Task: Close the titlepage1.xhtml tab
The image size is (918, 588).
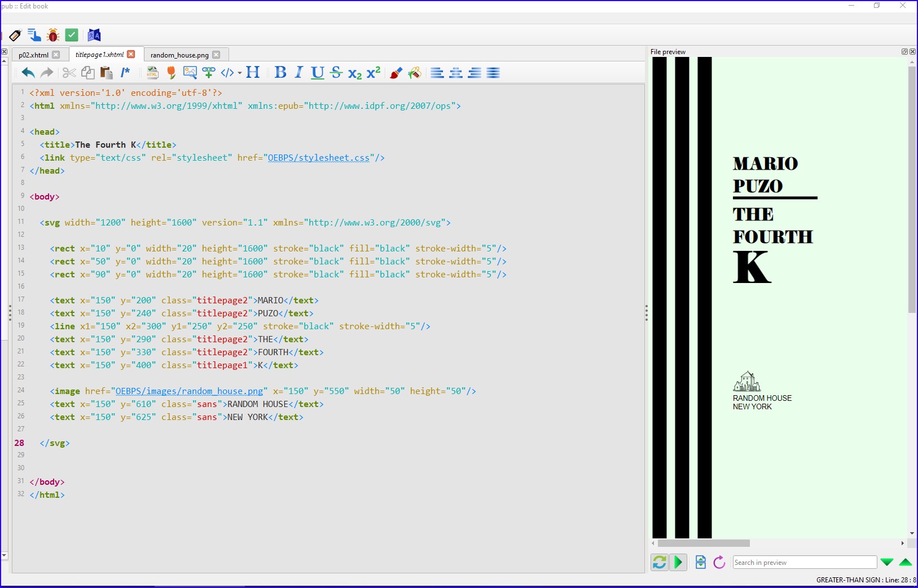Action: (x=131, y=54)
